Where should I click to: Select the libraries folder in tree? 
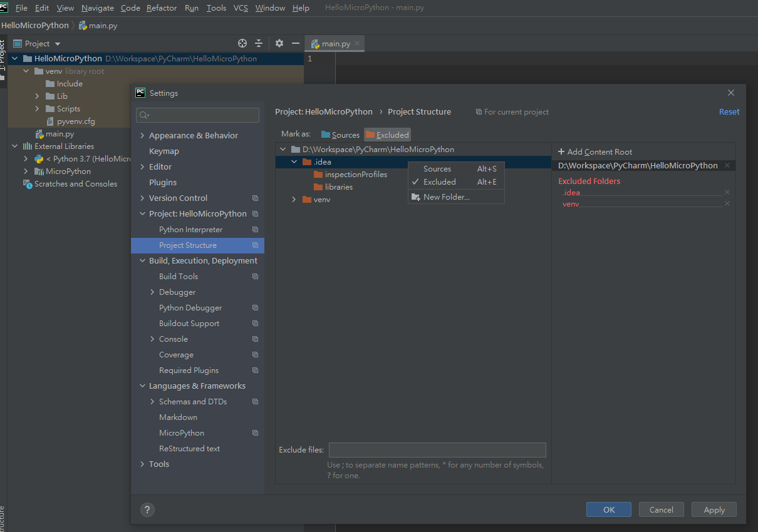click(339, 187)
